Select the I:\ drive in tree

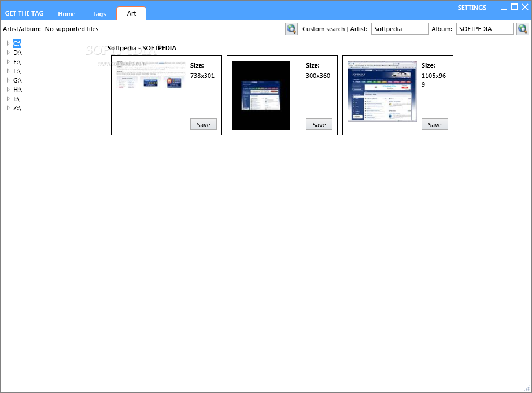(16, 99)
